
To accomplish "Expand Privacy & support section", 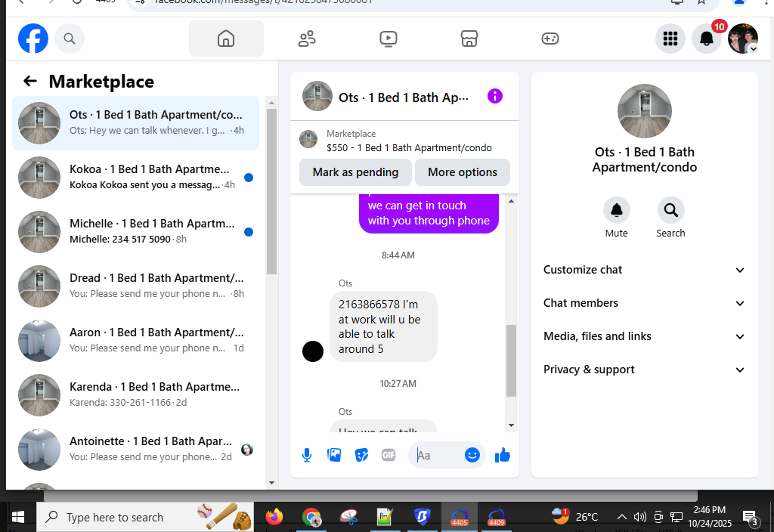I will coord(644,370).
